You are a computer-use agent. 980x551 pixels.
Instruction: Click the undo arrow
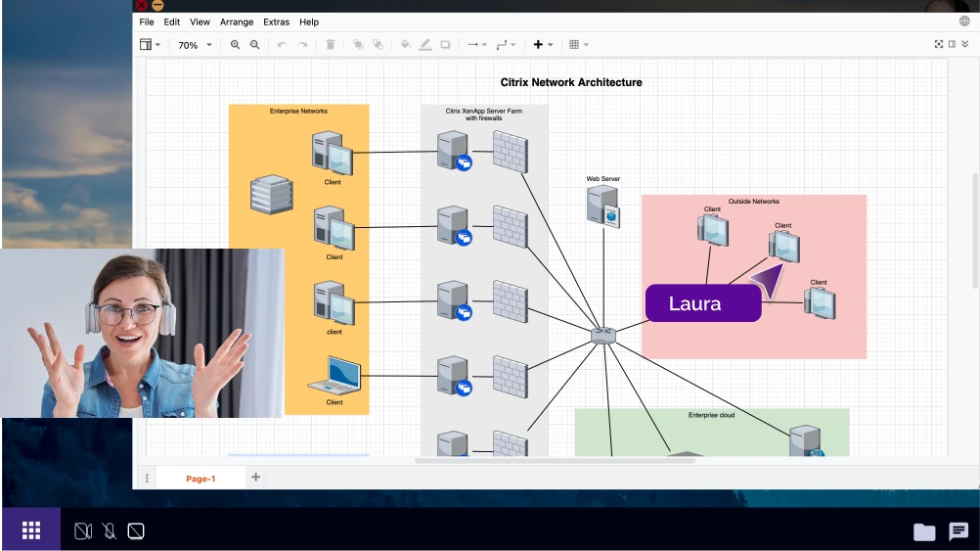click(x=283, y=44)
